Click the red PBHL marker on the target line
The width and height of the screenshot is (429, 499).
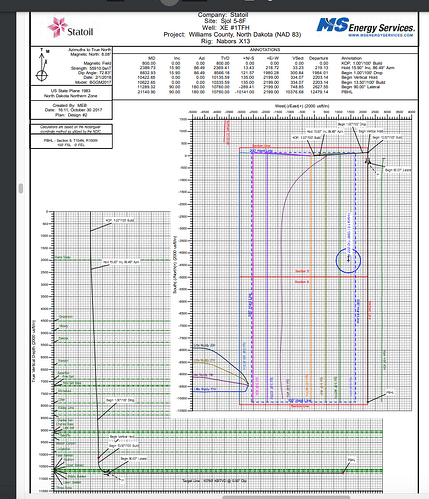coord(343,473)
